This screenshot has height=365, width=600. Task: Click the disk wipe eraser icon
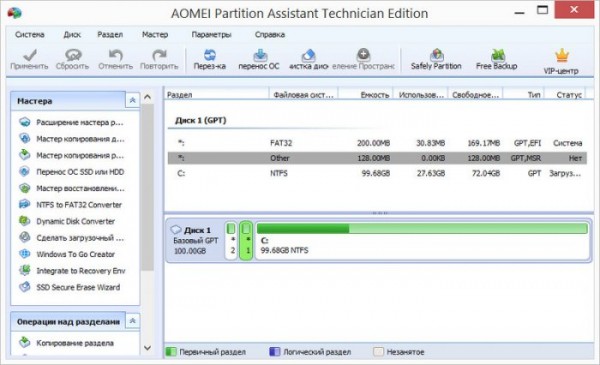point(308,55)
